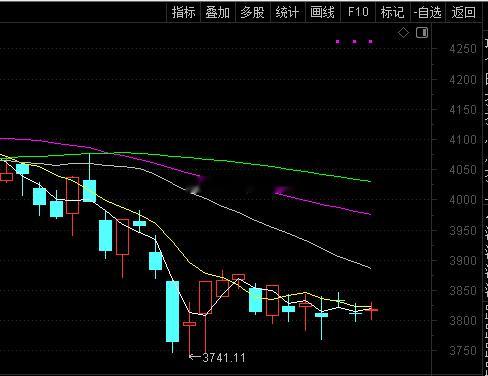Select the tallest cyan candlestick near 3741 low
488x376 pixels.
point(172,311)
